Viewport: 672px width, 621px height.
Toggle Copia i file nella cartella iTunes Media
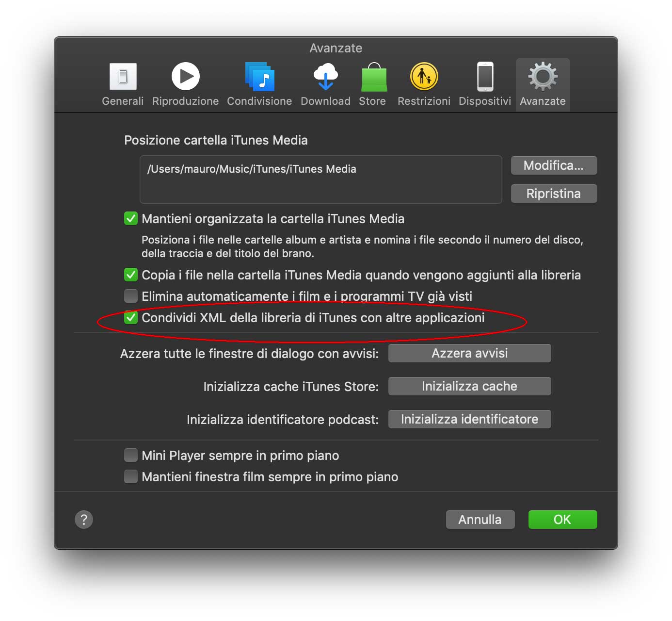point(131,275)
